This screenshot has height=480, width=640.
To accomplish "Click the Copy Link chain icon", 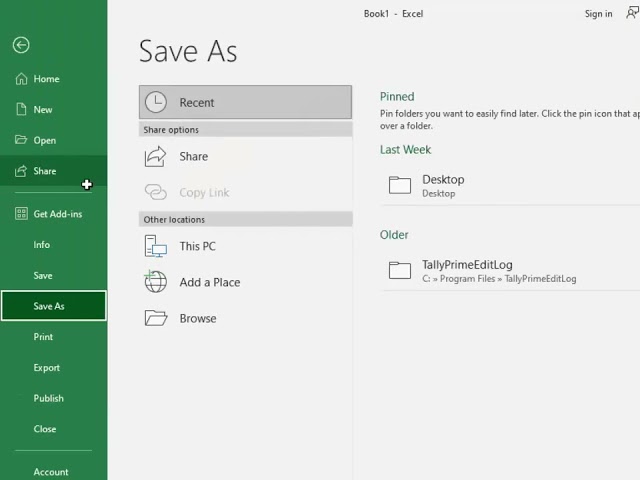I will [156, 192].
